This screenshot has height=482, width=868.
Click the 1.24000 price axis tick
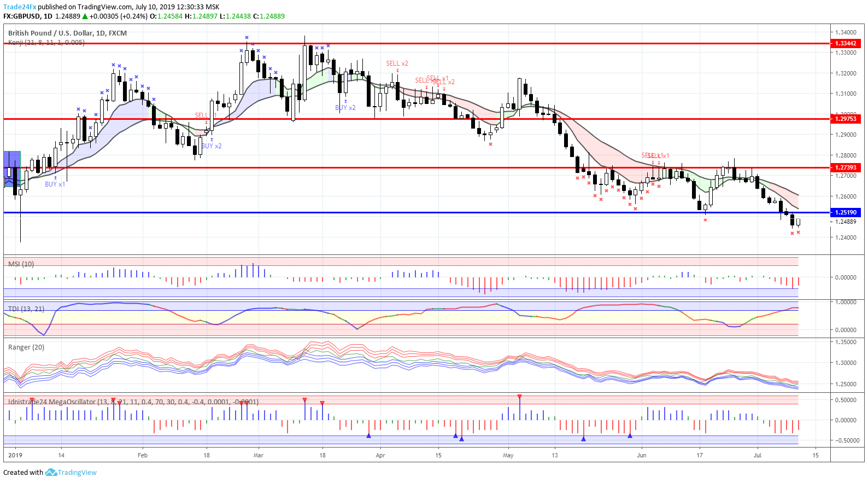pos(846,237)
